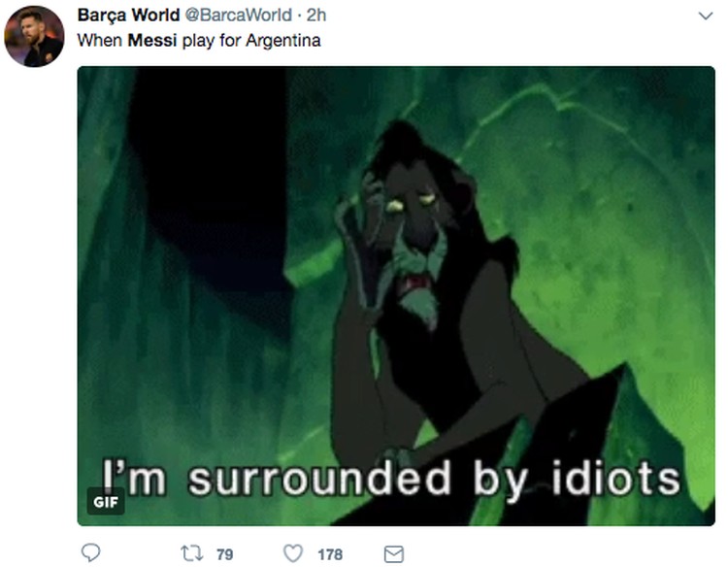The height and width of the screenshot is (567, 728).
Task: Share tweet via the envelope message icon
Action: 394,554
